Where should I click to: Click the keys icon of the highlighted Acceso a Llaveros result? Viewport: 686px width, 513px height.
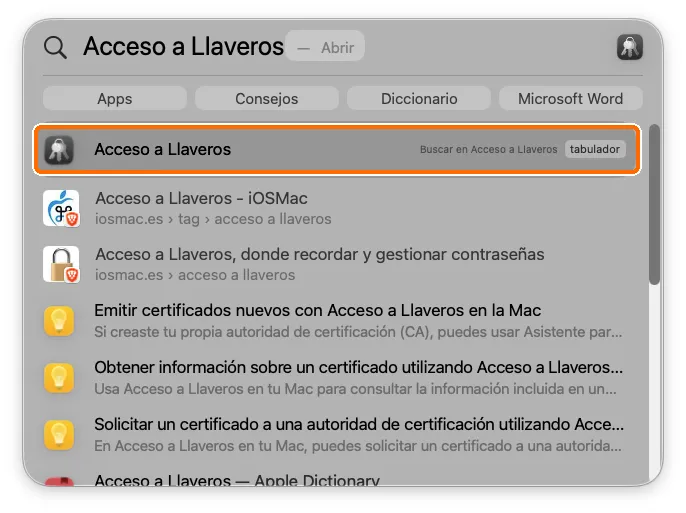59,150
